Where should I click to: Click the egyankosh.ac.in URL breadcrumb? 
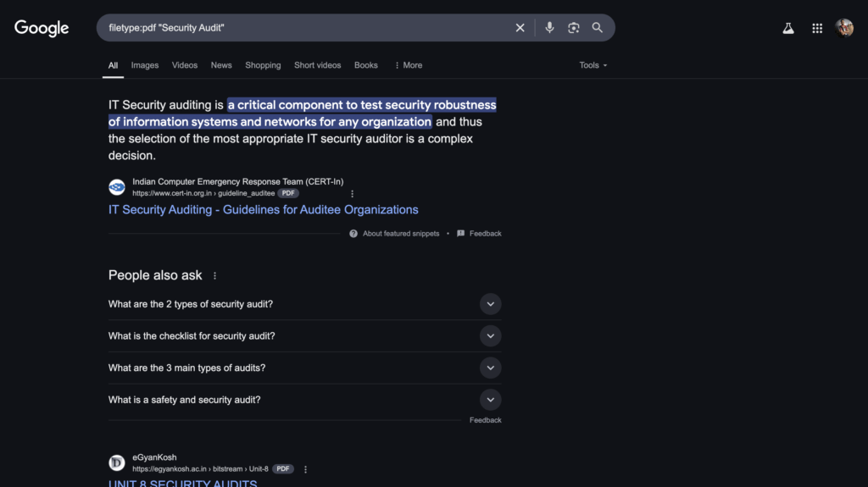click(x=200, y=468)
